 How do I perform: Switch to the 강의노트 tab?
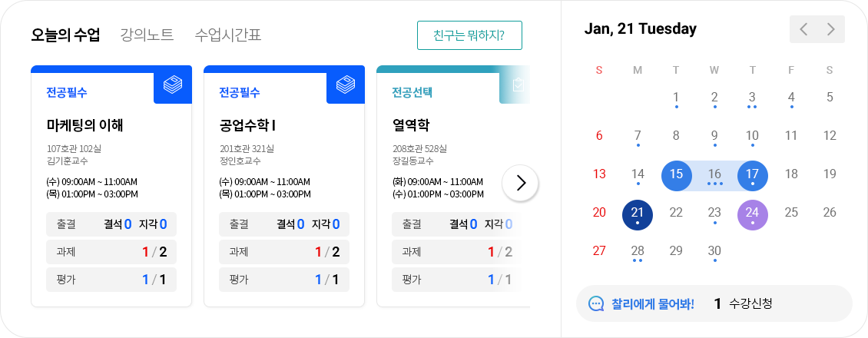click(147, 35)
